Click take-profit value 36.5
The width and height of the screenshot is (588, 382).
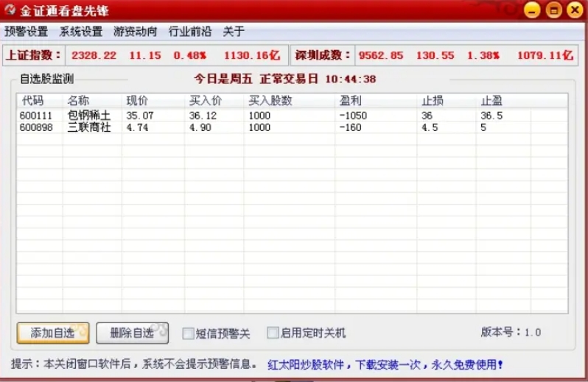[x=491, y=116]
